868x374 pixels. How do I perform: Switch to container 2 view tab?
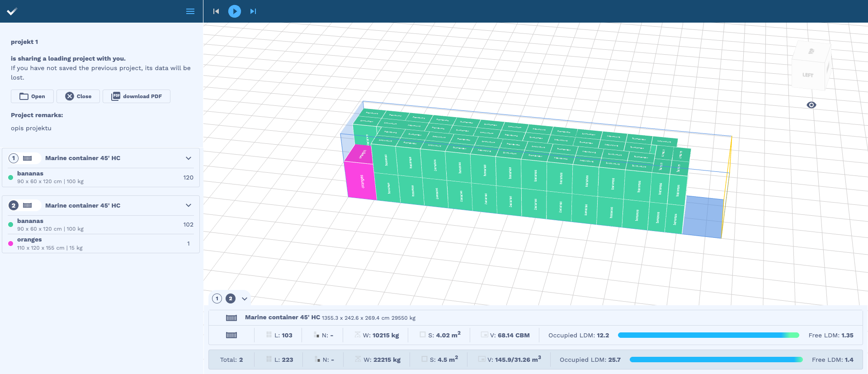pyautogui.click(x=231, y=298)
